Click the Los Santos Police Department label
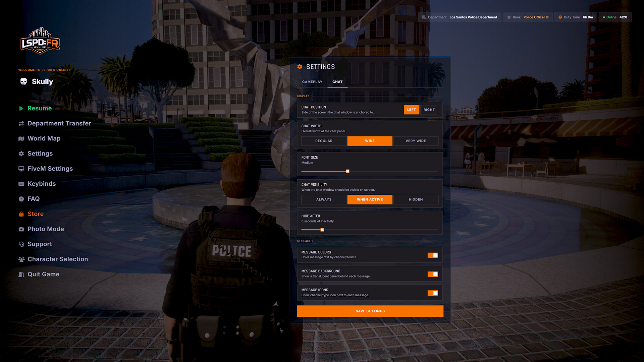644x362 pixels. point(473,17)
